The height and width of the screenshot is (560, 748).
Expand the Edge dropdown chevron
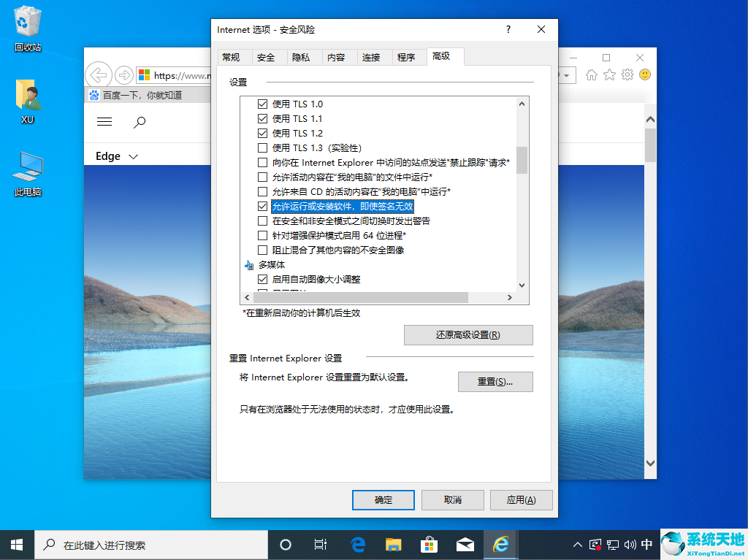[x=134, y=156]
